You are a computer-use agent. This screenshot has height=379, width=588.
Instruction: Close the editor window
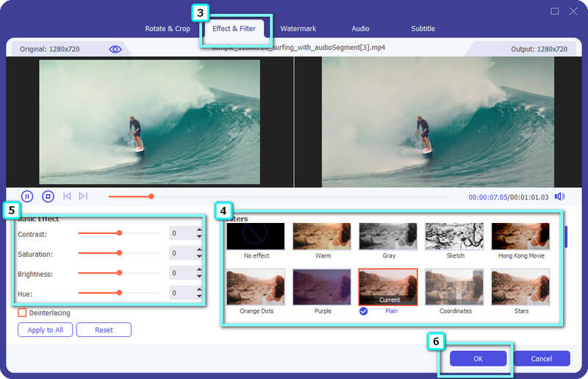coord(573,11)
